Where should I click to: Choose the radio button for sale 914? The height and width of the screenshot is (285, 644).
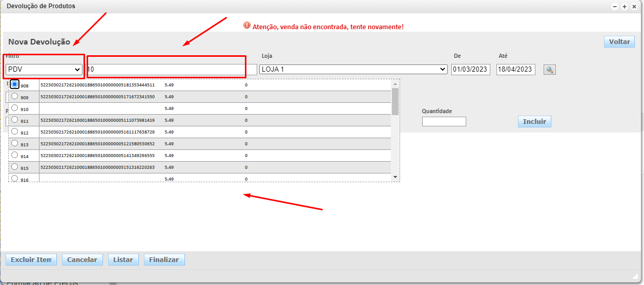click(x=15, y=155)
